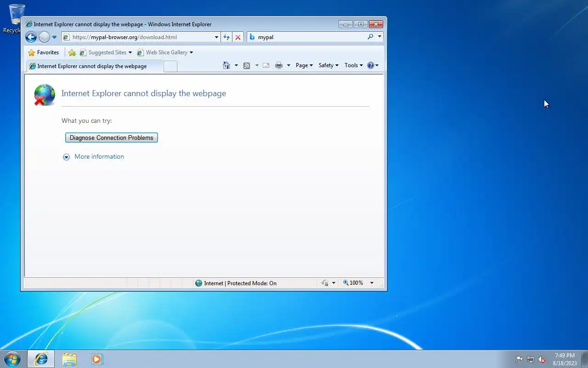Image resolution: width=588 pixels, height=368 pixels.
Task: Click the Refresh page icon
Action: [226, 37]
